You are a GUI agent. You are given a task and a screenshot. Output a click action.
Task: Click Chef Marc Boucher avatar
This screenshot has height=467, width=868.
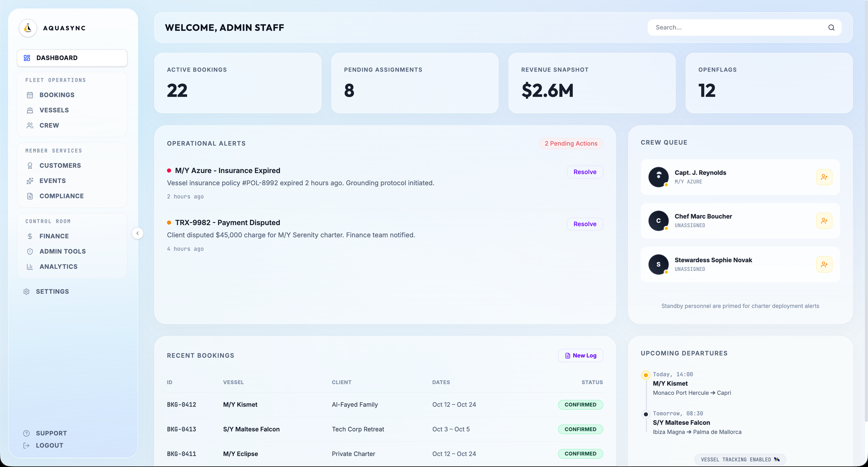[658, 221]
